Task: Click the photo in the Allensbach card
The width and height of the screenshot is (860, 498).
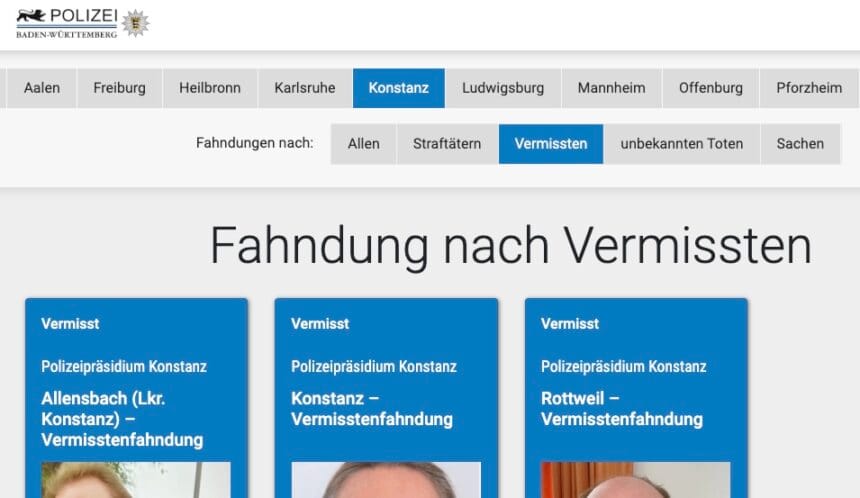Action: [x=136, y=480]
